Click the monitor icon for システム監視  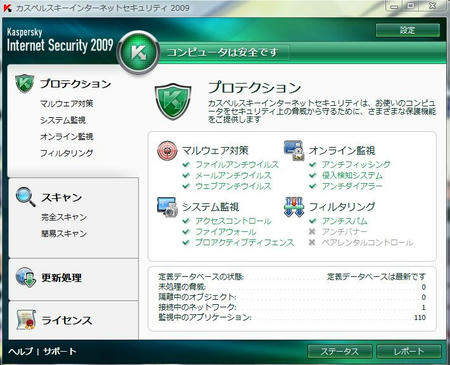(167, 207)
